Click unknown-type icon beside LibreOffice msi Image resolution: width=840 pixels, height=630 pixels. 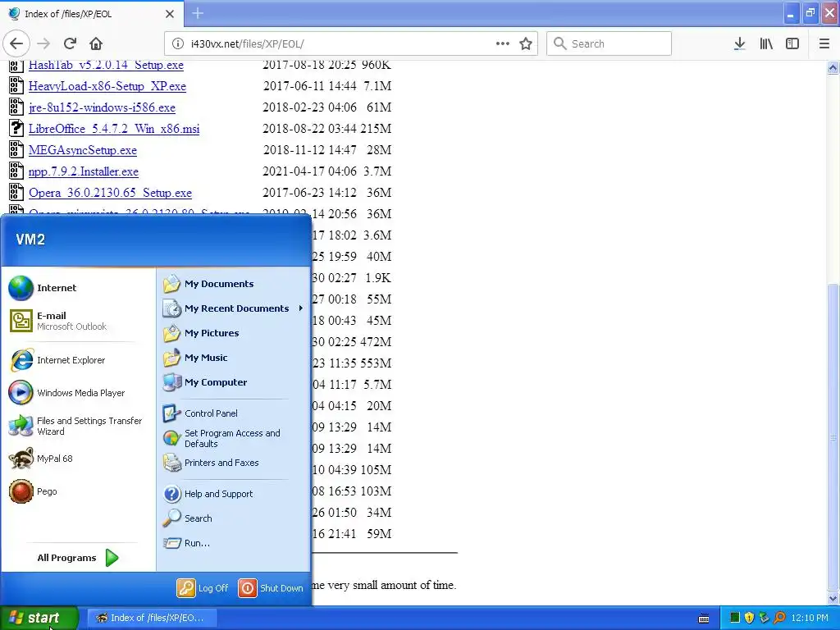tap(16, 128)
